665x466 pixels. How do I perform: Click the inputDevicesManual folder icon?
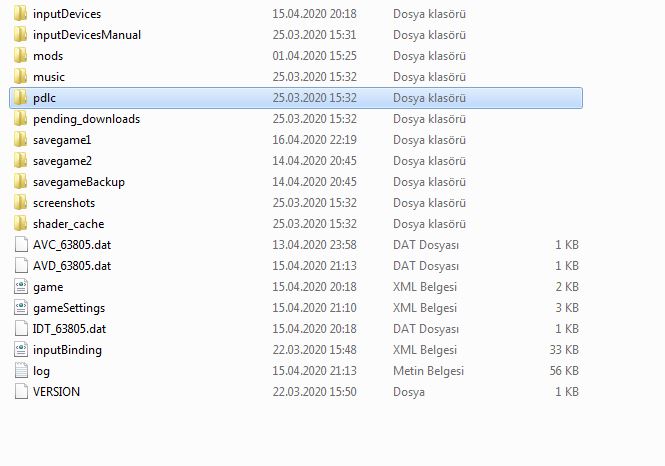point(20,35)
